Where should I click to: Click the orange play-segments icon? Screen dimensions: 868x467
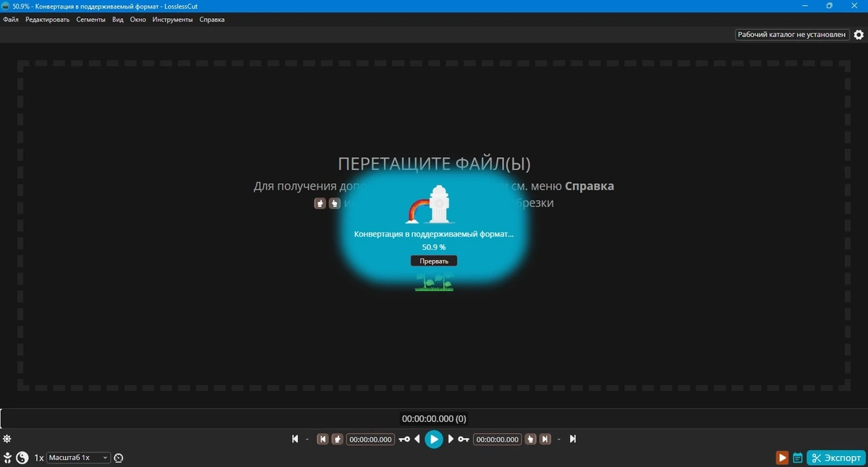pyautogui.click(x=782, y=458)
